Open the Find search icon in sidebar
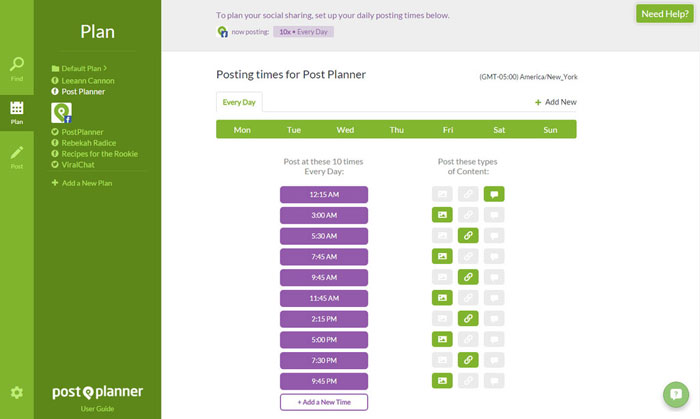This screenshot has width=700, height=419. point(17,67)
